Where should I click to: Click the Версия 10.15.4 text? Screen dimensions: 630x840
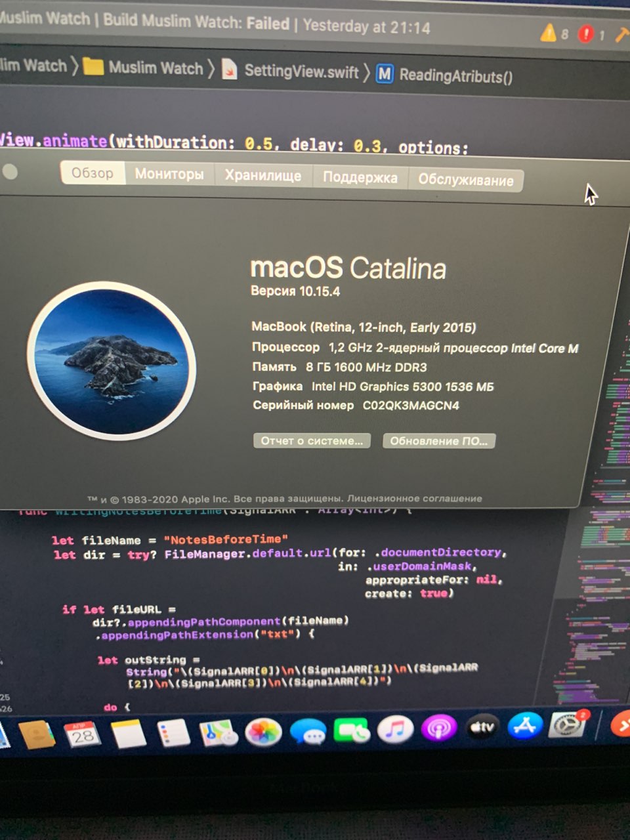(295, 291)
